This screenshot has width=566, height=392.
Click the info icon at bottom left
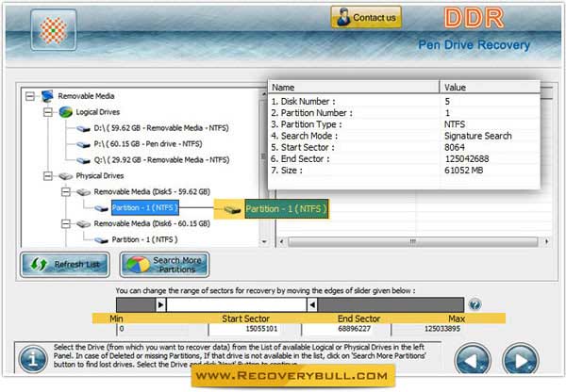(32, 361)
